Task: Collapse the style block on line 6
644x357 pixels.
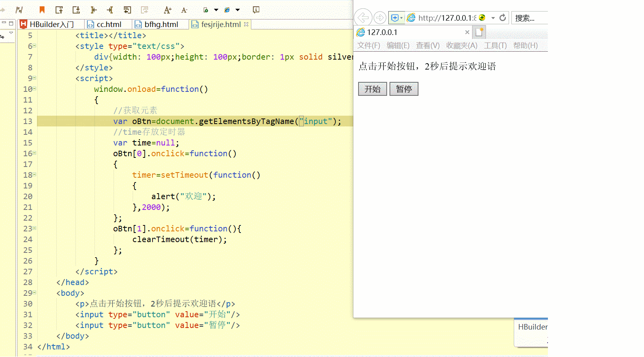Action: (x=35, y=46)
